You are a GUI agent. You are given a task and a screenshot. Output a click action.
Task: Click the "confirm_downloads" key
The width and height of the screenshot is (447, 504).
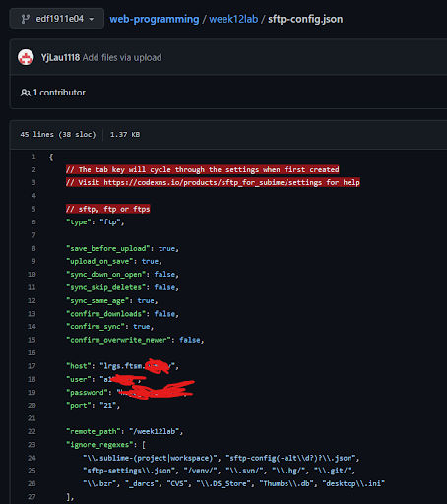[107, 314]
